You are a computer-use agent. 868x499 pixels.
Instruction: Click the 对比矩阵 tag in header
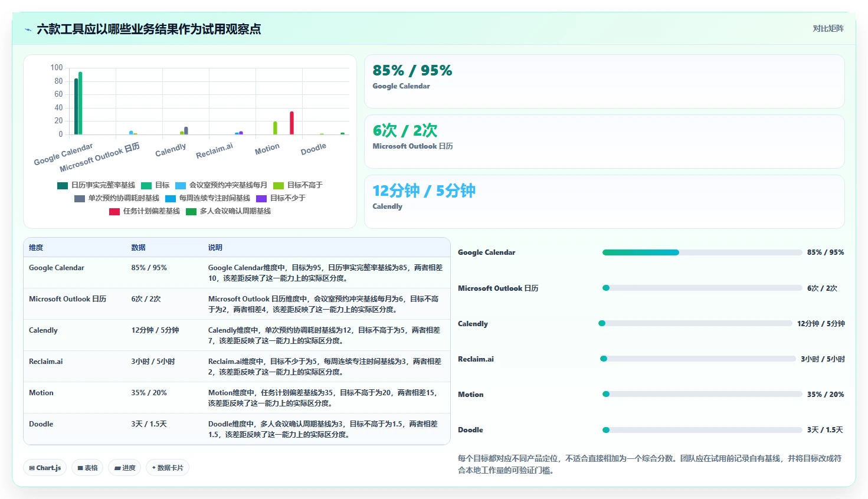[828, 28]
